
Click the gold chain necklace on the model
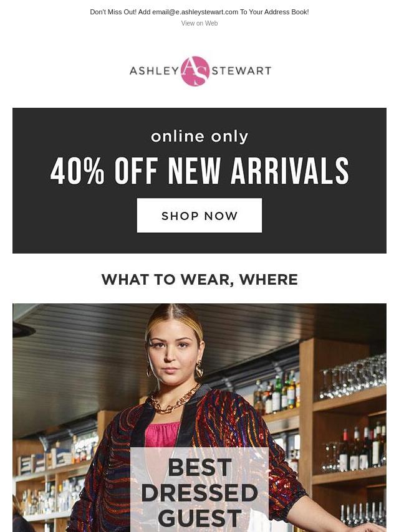pyautogui.click(x=174, y=399)
